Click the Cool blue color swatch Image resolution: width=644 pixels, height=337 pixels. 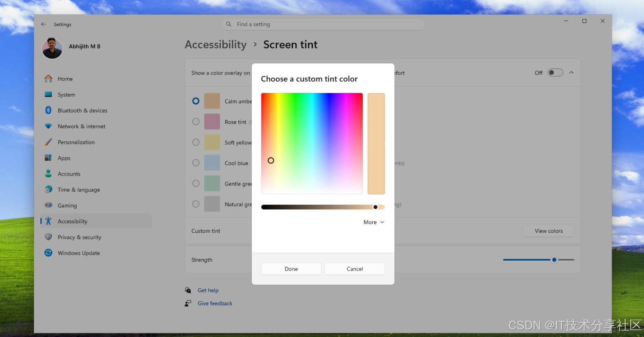pos(212,163)
